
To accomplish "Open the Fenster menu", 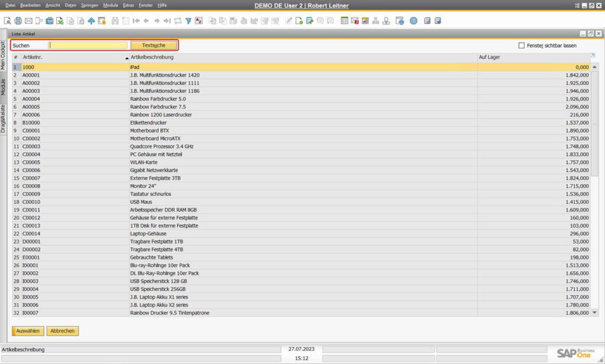I will click(x=145, y=5).
